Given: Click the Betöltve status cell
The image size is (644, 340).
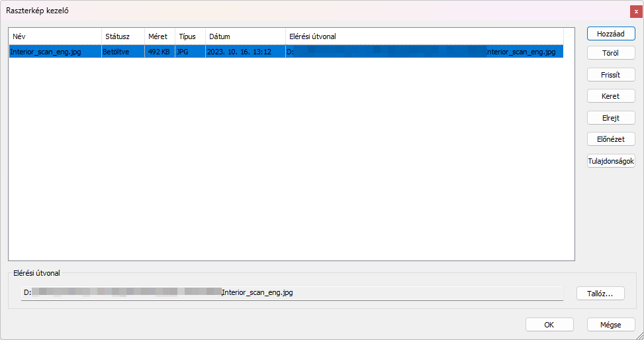Looking at the screenshot, I should click(123, 52).
